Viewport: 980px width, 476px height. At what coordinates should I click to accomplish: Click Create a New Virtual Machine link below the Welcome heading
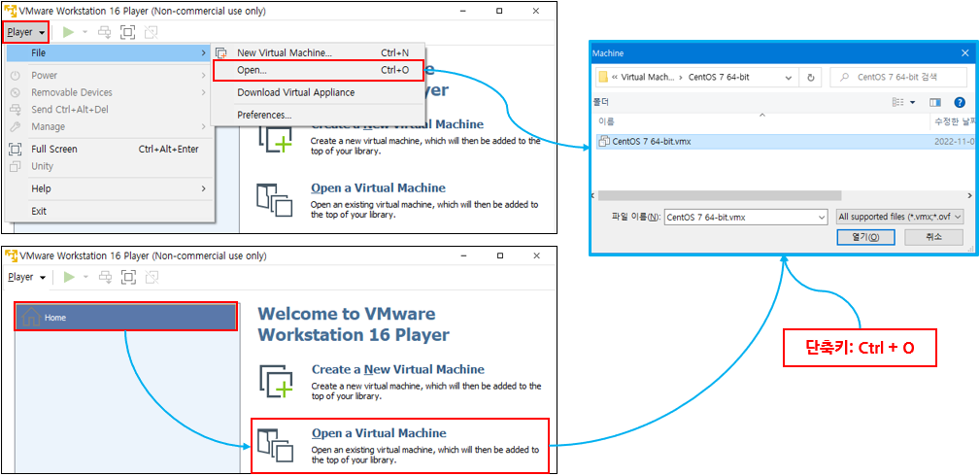pos(397,369)
